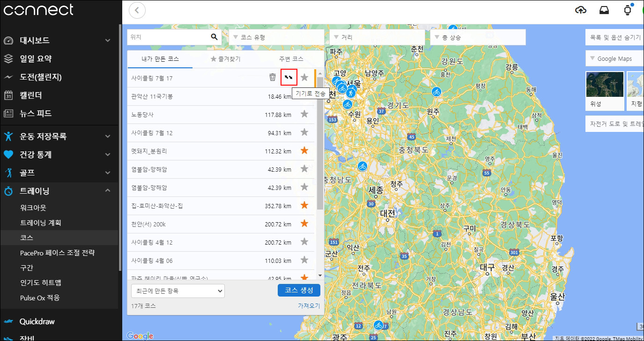Unfavorite the 천안(서) 200k course
This screenshot has height=341, width=644.
click(304, 223)
